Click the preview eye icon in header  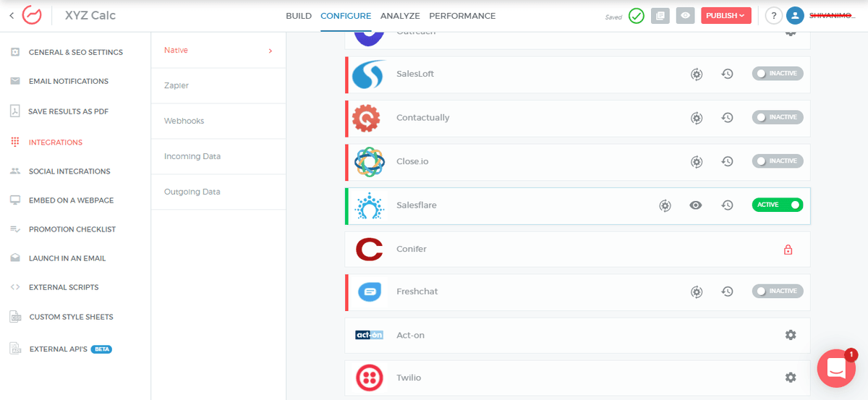685,15
